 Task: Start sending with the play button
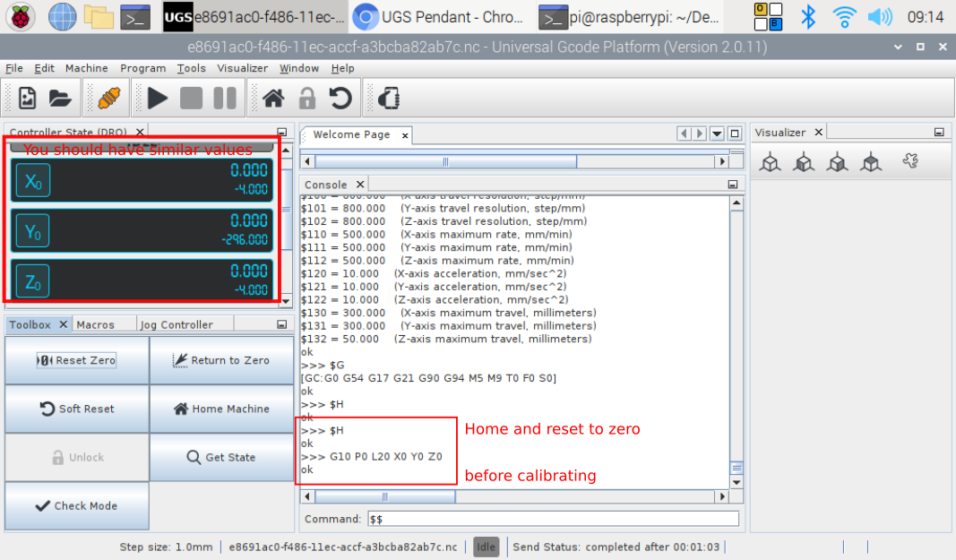158,99
